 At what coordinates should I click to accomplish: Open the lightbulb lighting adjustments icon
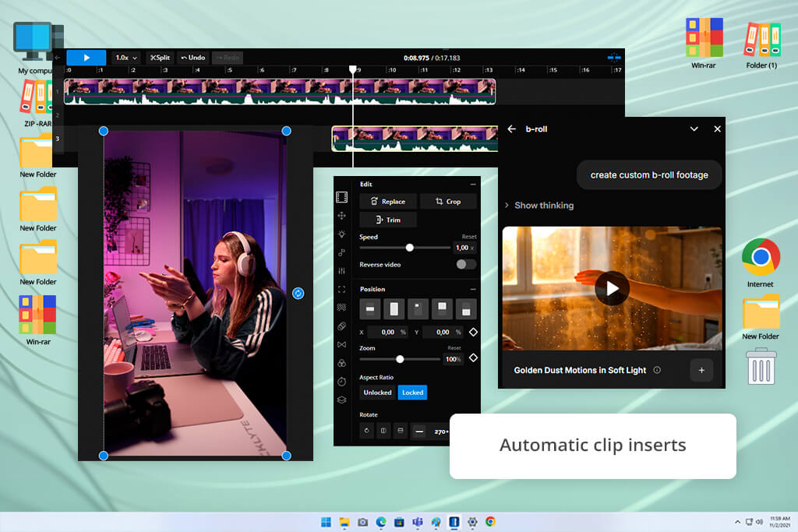[x=342, y=234]
